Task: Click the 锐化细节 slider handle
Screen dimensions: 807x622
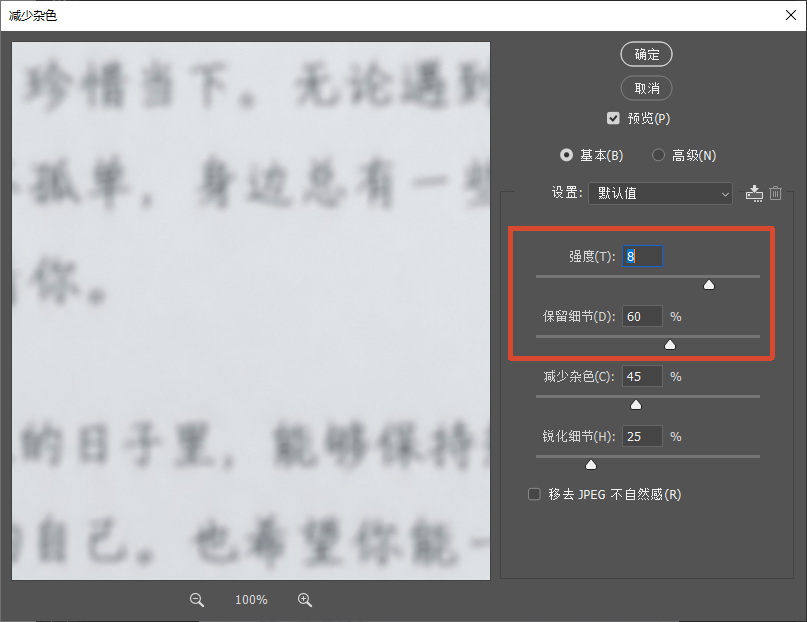Action: pyautogui.click(x=591, y=465)
